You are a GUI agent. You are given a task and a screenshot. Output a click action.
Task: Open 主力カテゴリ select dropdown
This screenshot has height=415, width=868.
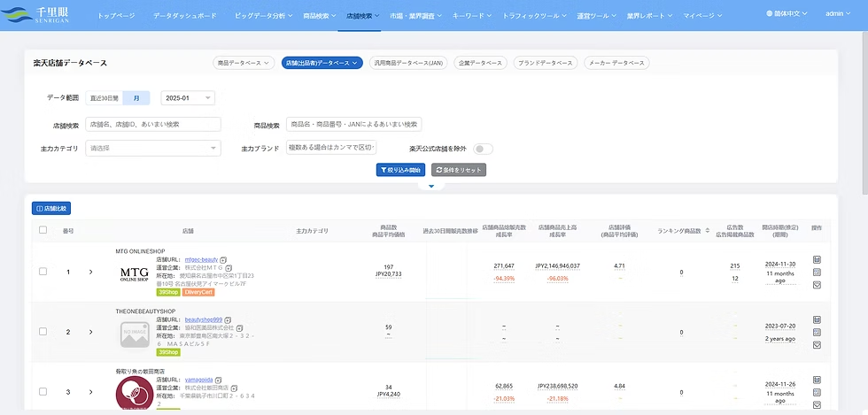(x=153, y=149)
